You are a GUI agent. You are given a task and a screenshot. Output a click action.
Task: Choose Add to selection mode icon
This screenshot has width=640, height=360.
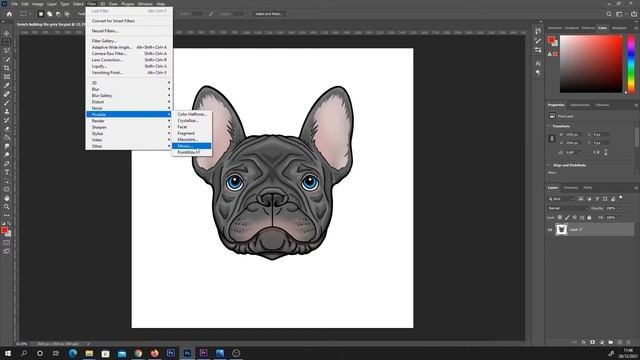49,14
